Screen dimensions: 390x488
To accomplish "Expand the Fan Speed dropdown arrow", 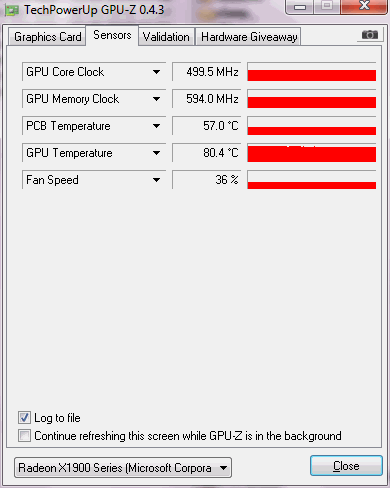I will (156, 180).
